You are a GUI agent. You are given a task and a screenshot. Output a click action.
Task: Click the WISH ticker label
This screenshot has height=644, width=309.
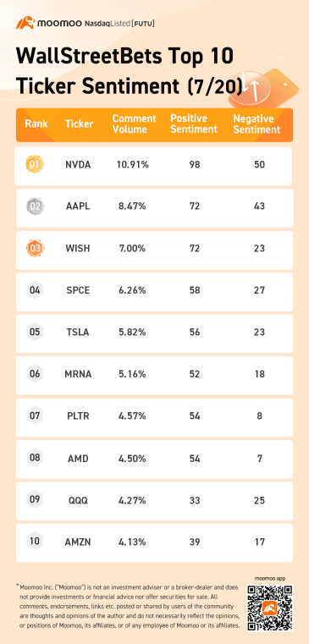point(78,249)
